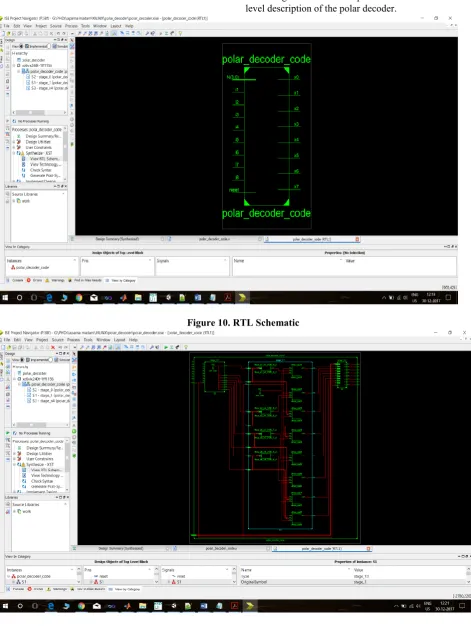Click green run arrow in lower toolbar

tap(166, 347)
